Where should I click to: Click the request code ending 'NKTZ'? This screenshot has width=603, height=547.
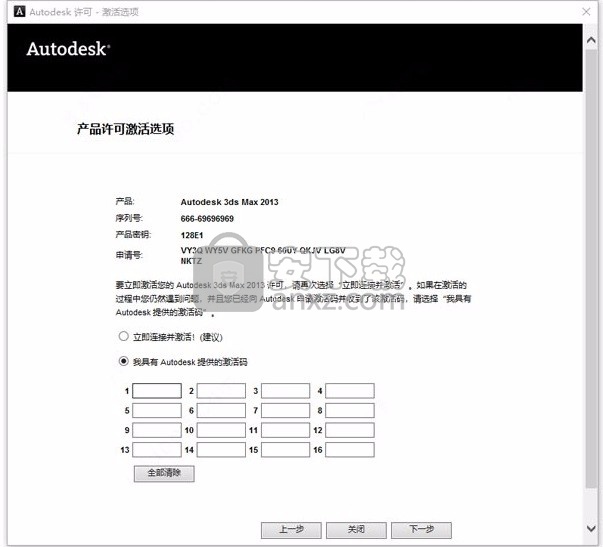tap(263, 255)
